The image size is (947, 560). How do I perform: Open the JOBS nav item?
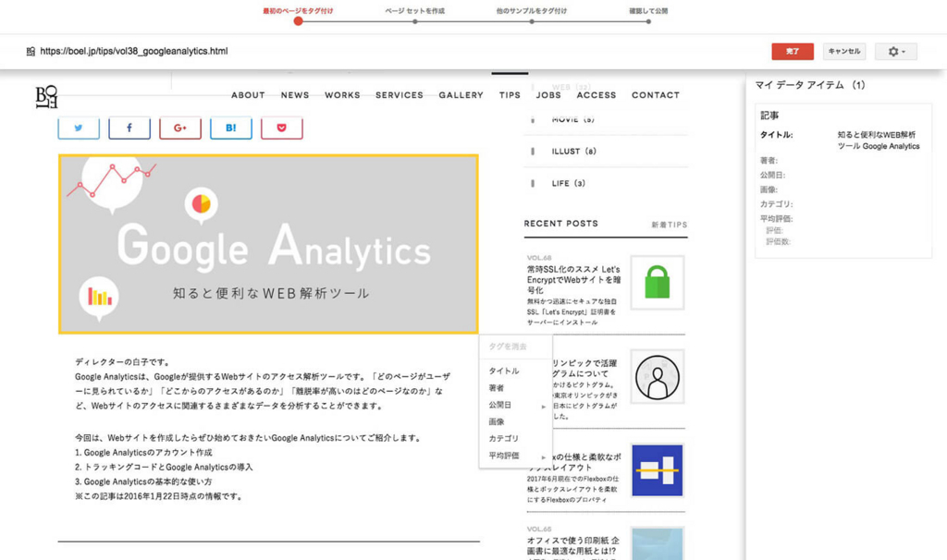[548, 95]
